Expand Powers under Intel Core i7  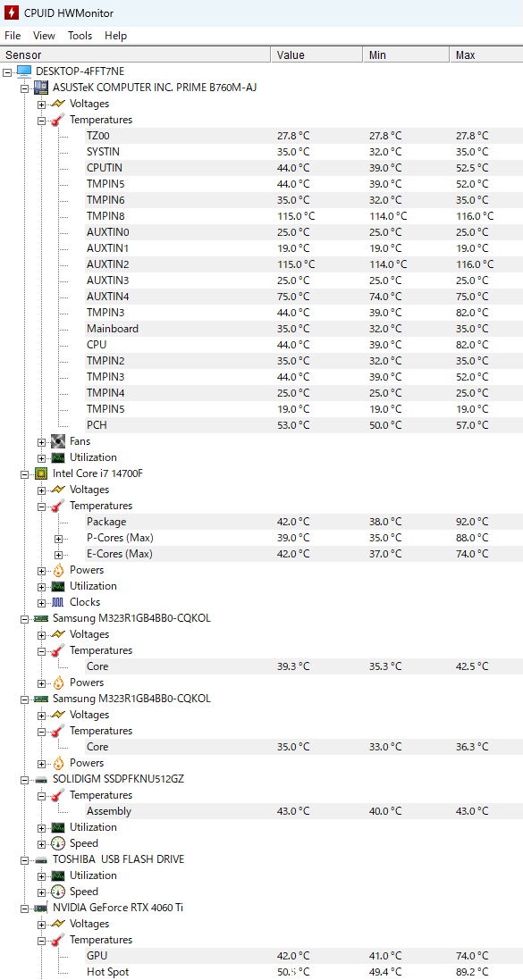41,570
